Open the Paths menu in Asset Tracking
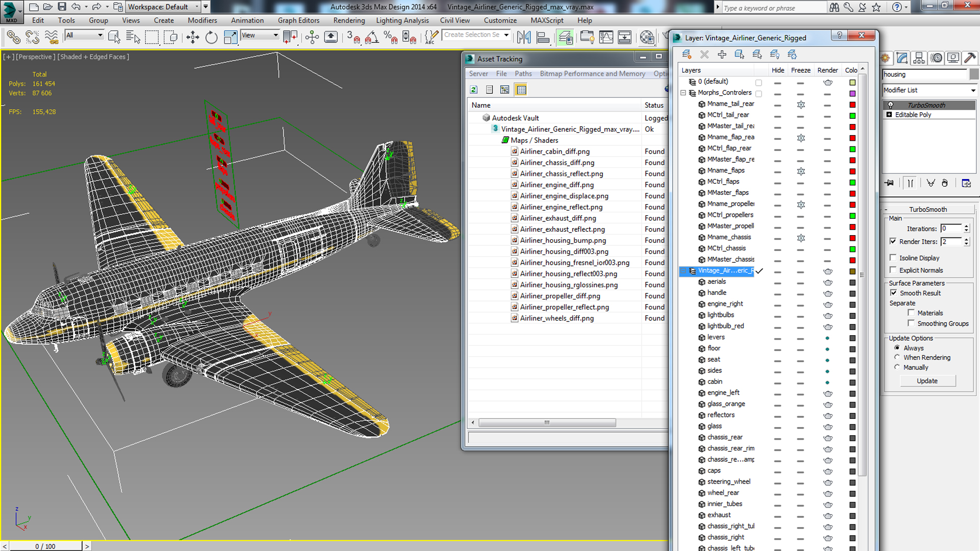 coord(523,73)
